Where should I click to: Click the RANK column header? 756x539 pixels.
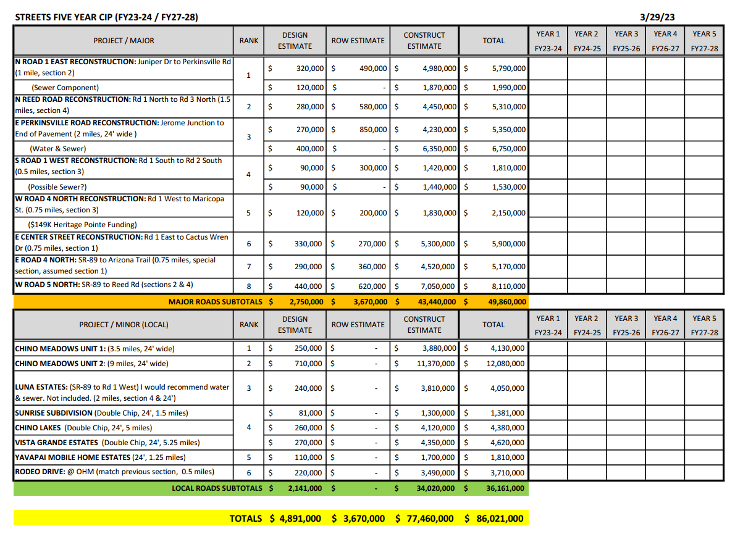(x=248, y=40)
